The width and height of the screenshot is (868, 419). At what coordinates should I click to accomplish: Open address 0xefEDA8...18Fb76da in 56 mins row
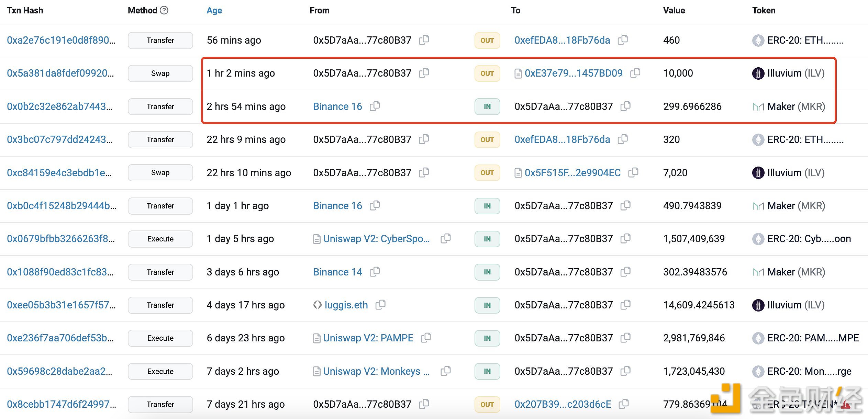[x=562, y=40]
